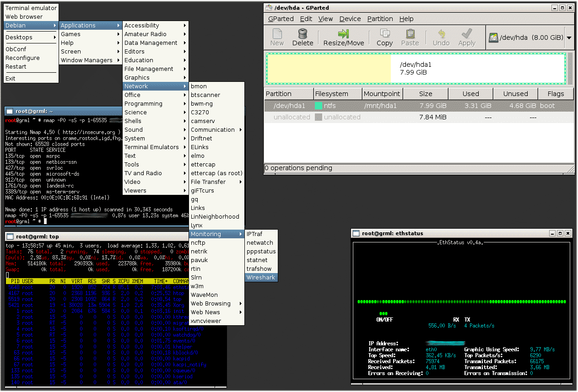Launch Wireshark from the Monitoring submenu
578x392 pixels.
point(261,278)
